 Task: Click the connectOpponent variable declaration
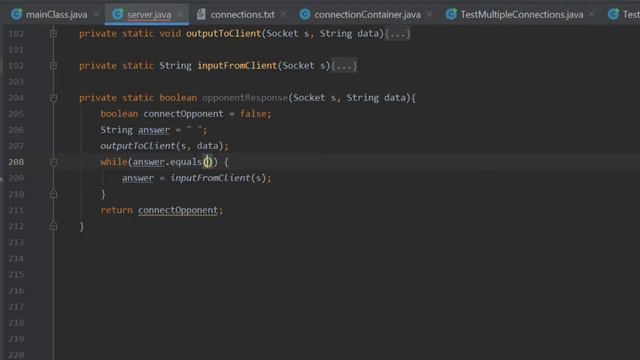point(183,114)
